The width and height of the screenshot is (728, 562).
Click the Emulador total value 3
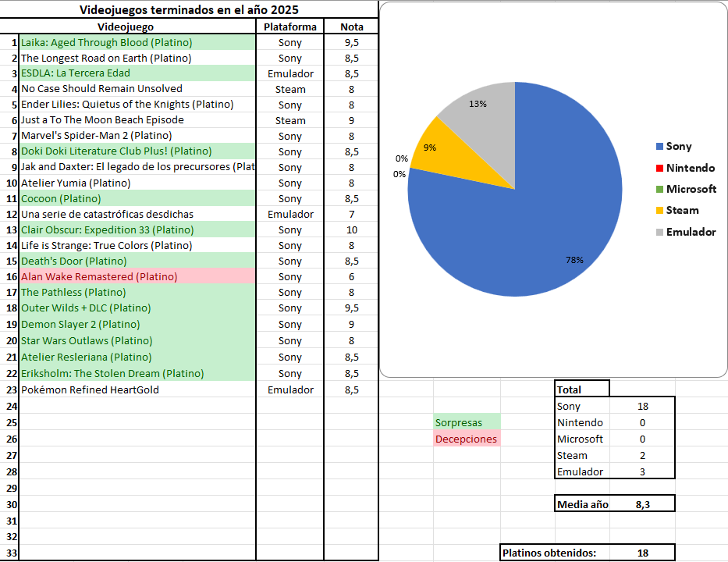pyautogui.click(x=642, y=471)
